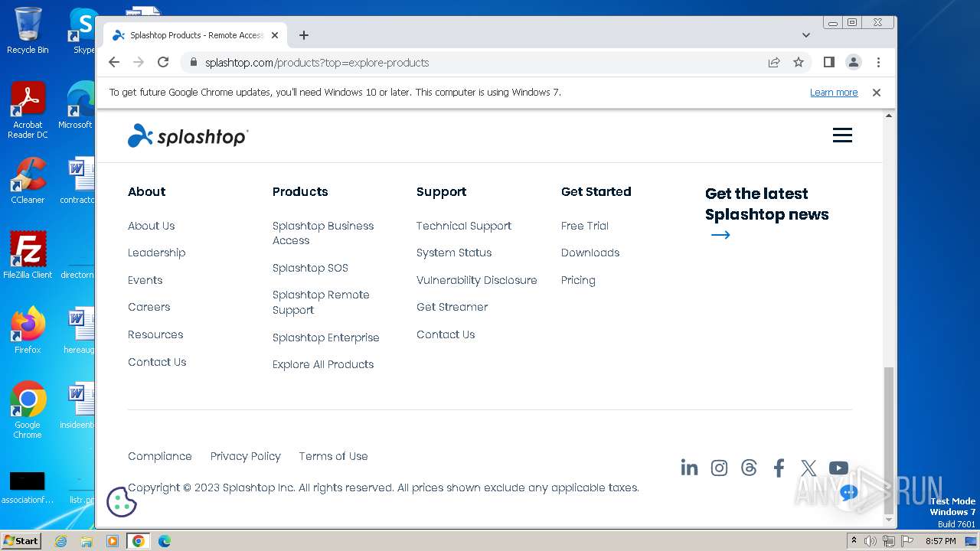This screenshot has height=551, width=980.
Task: Dismiss the Chrome update notification bar
Action: click(877, 92)
